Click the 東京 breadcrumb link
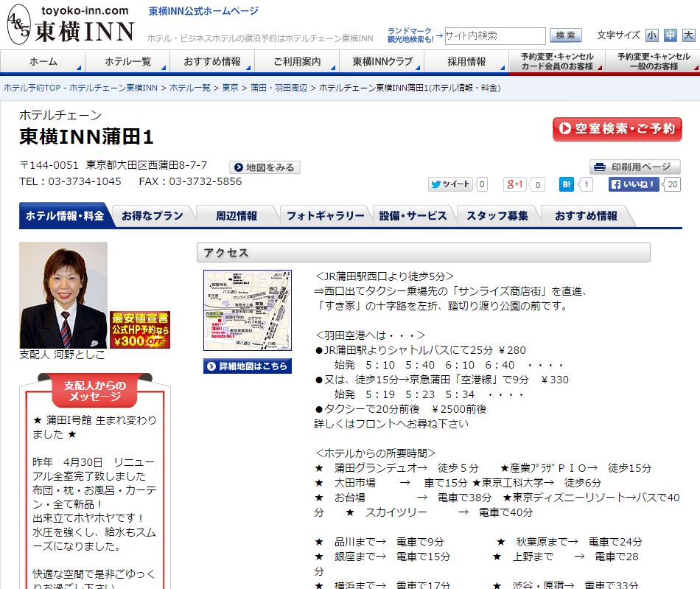Image resolution: width=700 pixels, height=589 pixels. tap(231, 88)
